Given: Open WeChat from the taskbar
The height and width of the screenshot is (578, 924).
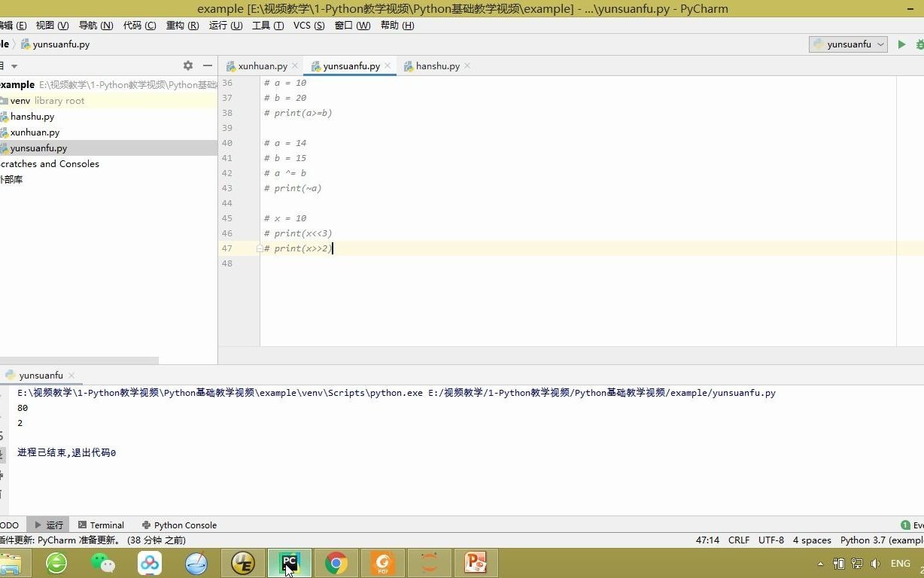Looking at the screenshot, I should [103, 563].
